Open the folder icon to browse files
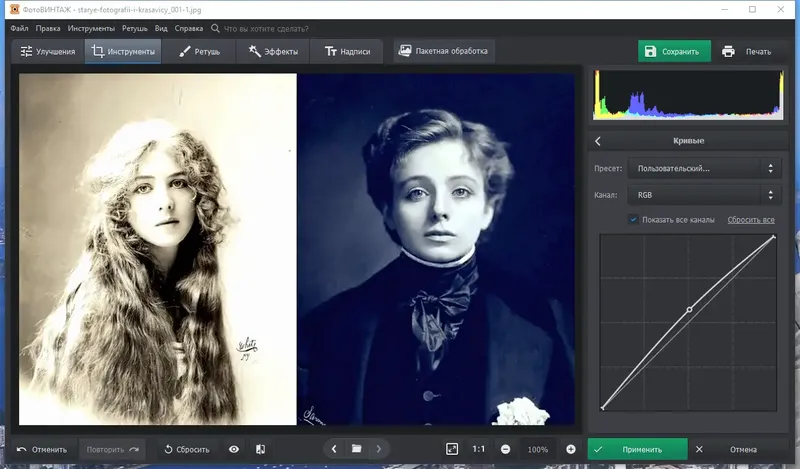The height and width of the screenshot is (469, 800). [356, 449]
